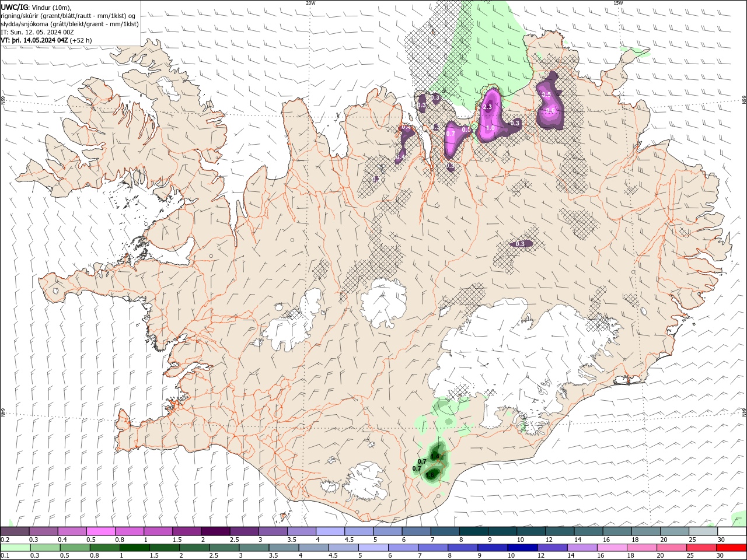Select the bottom scale bright red swatch after 30
The height and width of the screenshot is (560, 747).
731,548
